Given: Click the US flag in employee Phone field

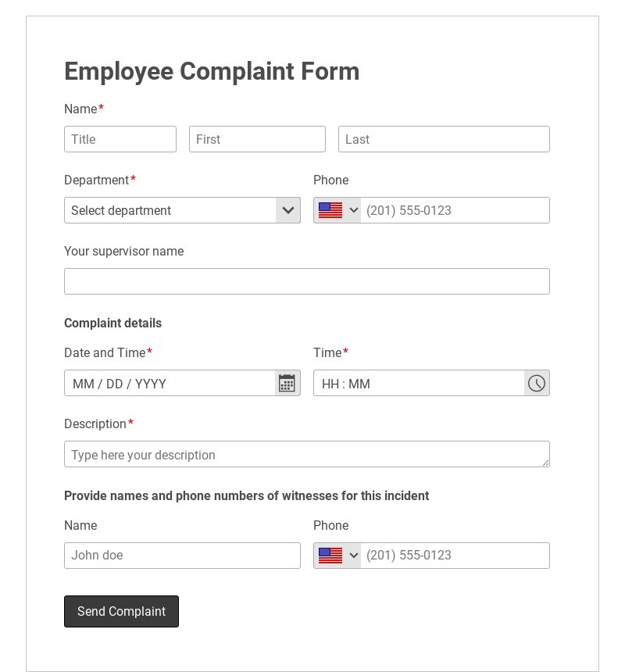Looking at the screenshot, I should (330, 210).
